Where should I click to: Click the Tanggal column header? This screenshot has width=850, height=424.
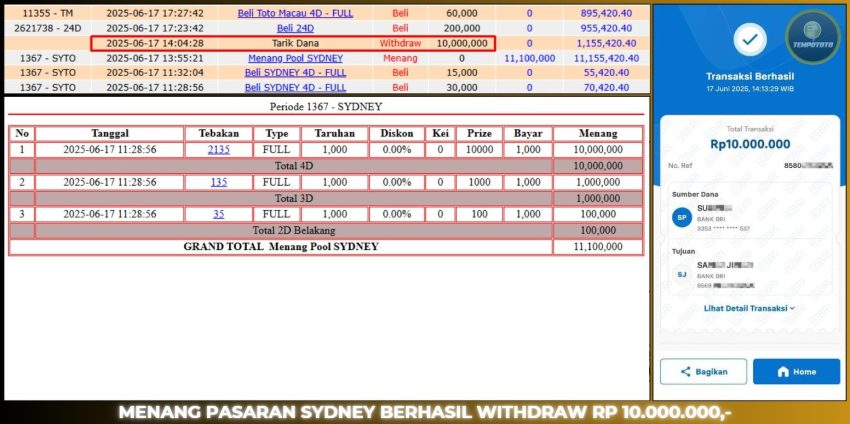(x=110, y=133)
